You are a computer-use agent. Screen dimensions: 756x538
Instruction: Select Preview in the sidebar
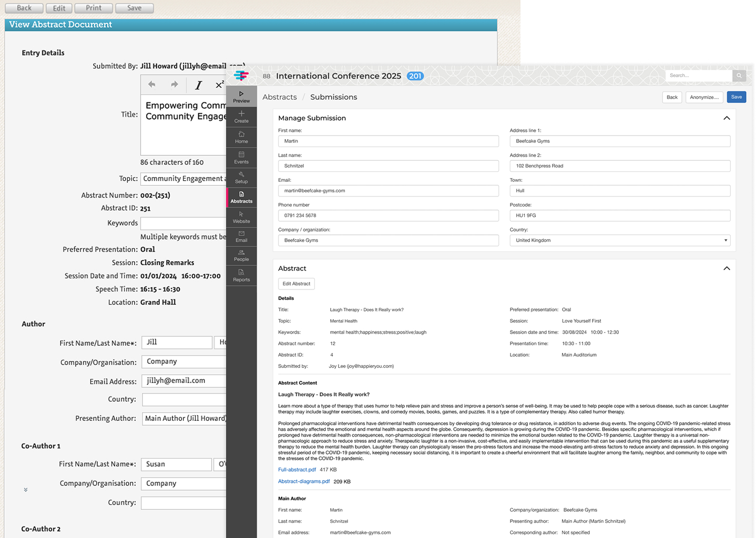(x=241, y=96)
